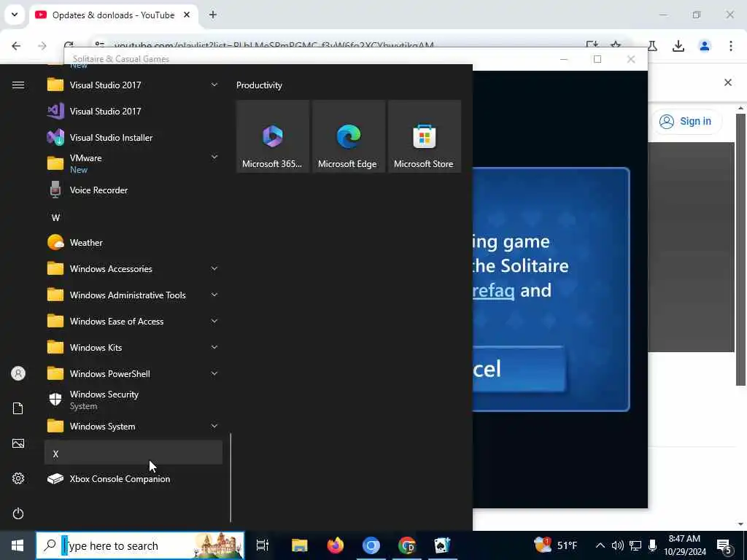Open Chrome three-dot menu
747x560 pixels.
click(x=731, y=46)
